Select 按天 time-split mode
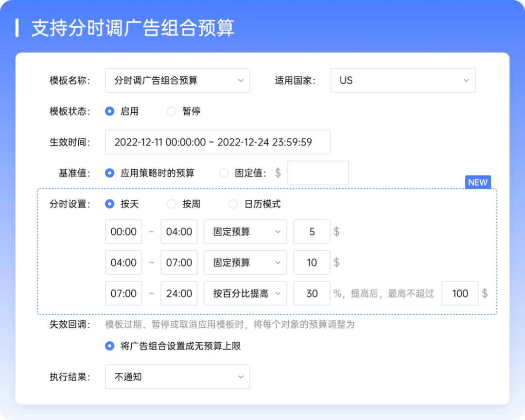Viewport: 525px width, 420px height. pos(110,204)
